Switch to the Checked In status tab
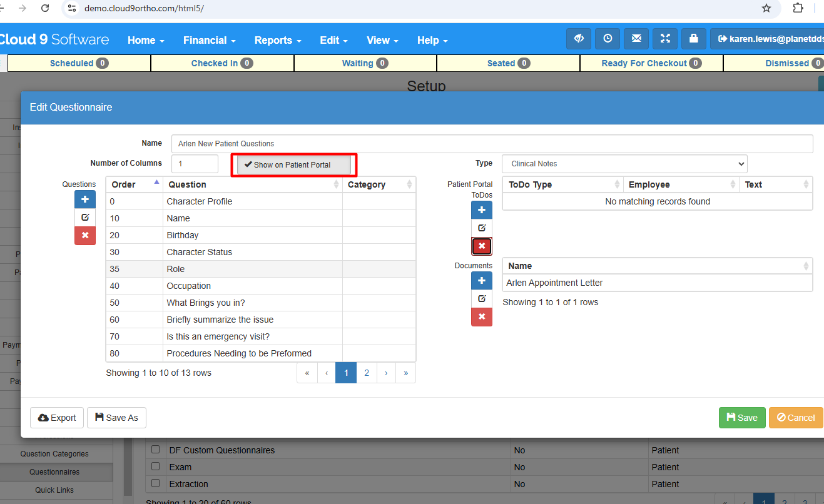The image size is (824, 504). click(222, 63)
